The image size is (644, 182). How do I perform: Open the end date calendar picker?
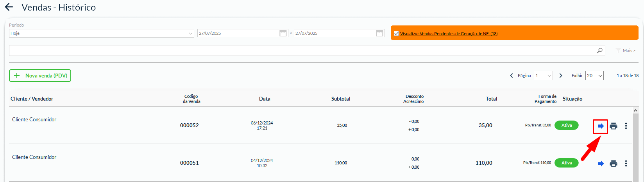(379, 33)
